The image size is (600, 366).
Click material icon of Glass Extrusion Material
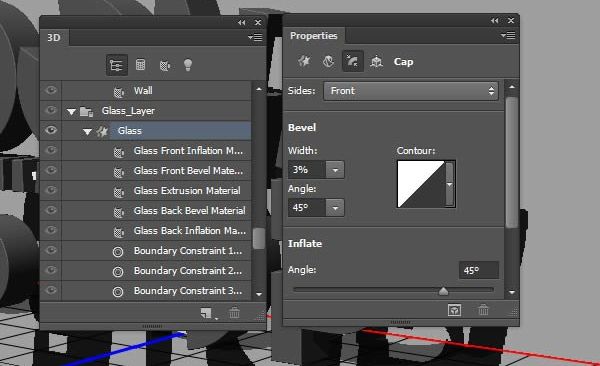119,192
